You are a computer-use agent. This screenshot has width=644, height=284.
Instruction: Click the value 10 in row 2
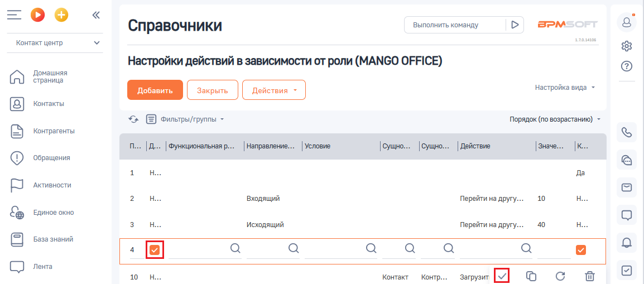click(x=541, y=199)
